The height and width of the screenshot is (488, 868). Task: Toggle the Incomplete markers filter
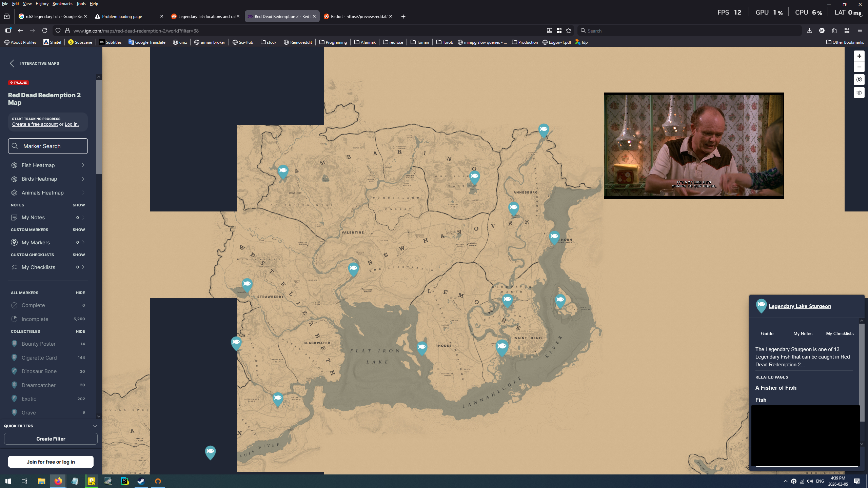coord(48,319)
